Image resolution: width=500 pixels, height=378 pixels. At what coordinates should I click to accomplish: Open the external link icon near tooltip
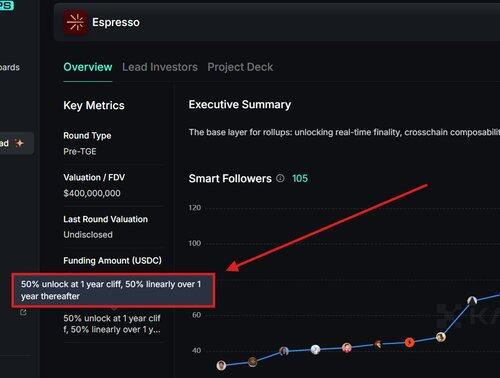23,312
